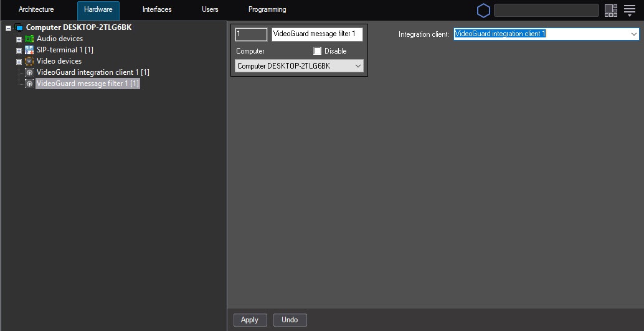Open the Architecture tab

coord(36,9)
